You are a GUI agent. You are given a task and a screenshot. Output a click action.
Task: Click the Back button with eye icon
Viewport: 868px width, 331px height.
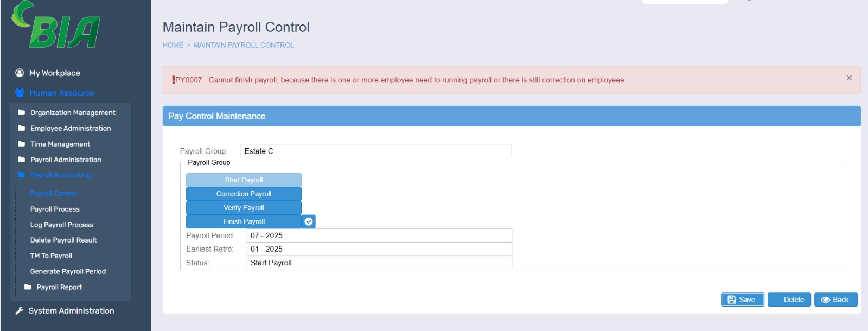coord(835,300)
